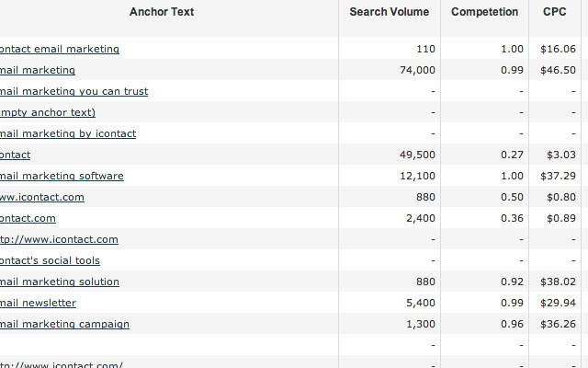Select the $38.02 CPC value

click(558, 282)
